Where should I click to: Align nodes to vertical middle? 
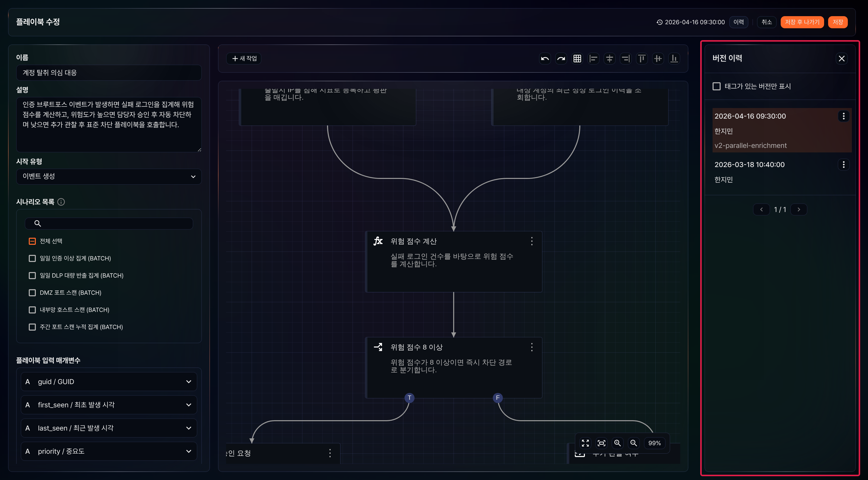(658, 59)
